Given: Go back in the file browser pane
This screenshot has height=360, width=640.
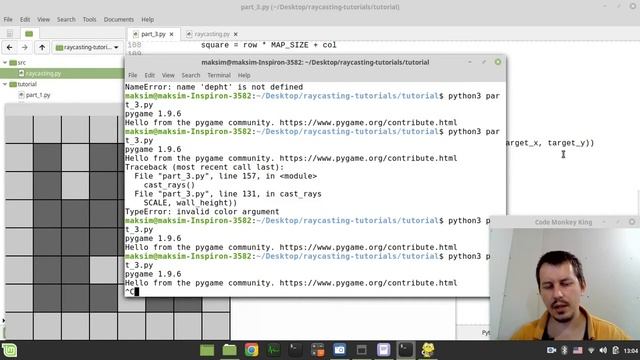Looking at the screenshot, I should (x=9, y=47).
